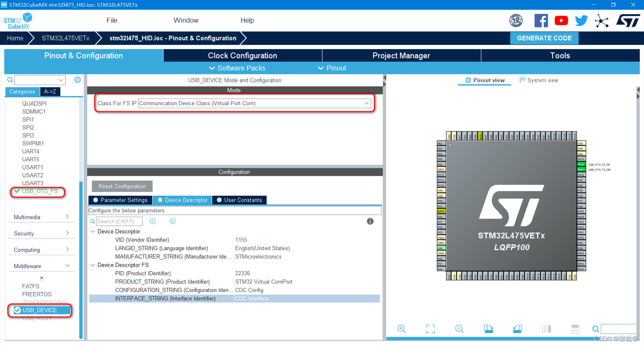Screen dimensions: 644x345
Task: Open the Parameter Settings tab
Action: click(120, 200)
